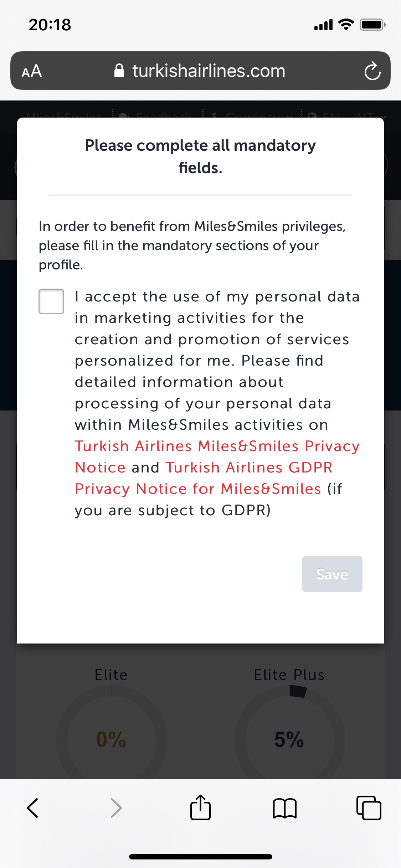
Task: Open the AA reader text size menu
Action: pos(32,71)
